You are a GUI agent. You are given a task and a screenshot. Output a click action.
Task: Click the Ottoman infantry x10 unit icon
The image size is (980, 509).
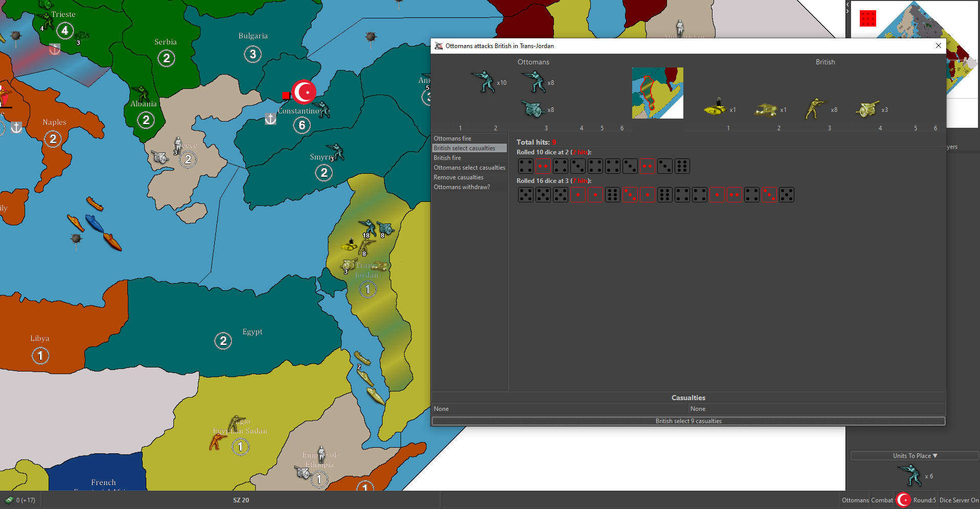(482, 82)
